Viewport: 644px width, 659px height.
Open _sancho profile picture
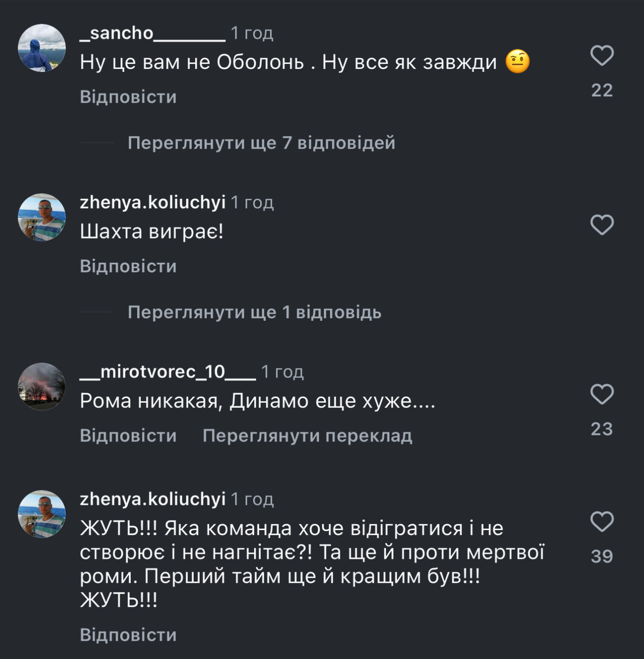[x=42, y=48]
